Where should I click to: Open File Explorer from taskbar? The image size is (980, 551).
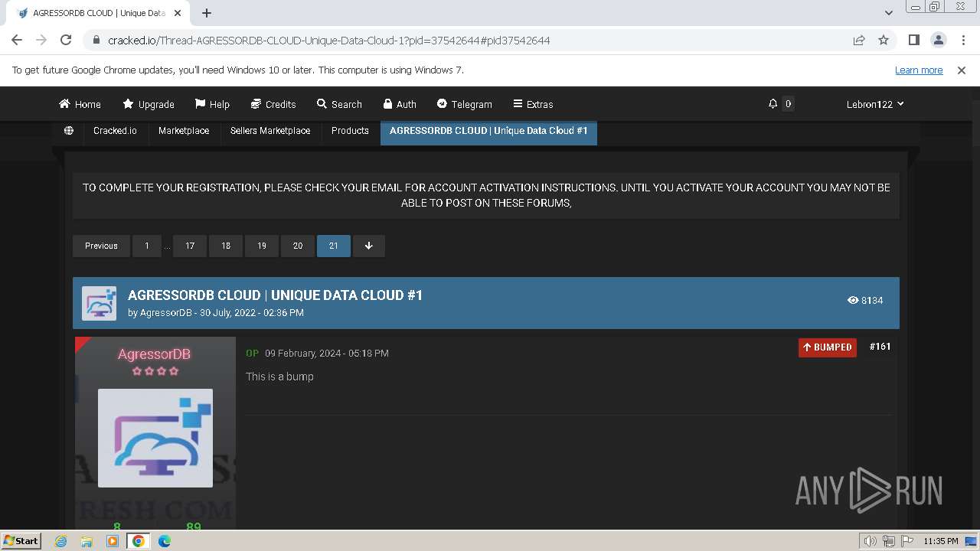[87, 541]
